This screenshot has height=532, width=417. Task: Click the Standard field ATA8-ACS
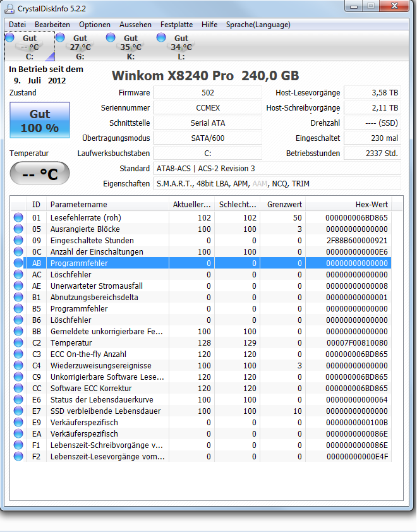[277, 168]
